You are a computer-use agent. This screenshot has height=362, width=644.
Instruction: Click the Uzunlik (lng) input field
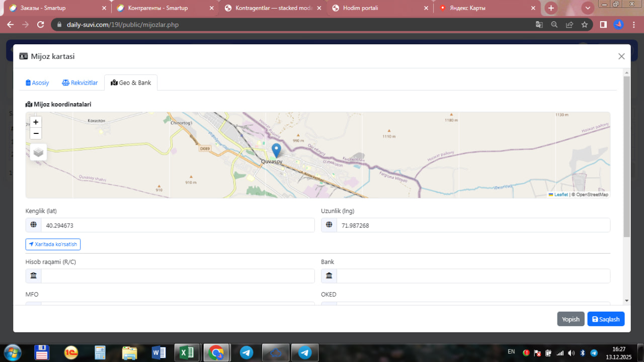[x=473, y=226]
